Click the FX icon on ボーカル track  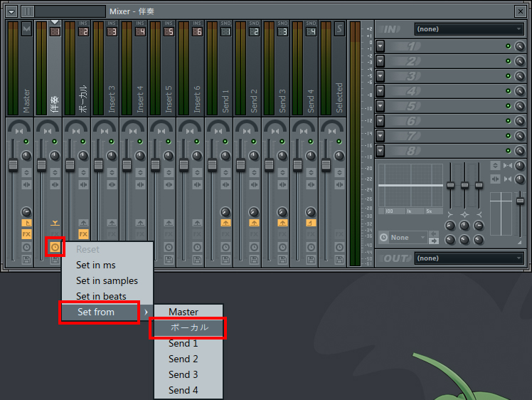(83, 234)
